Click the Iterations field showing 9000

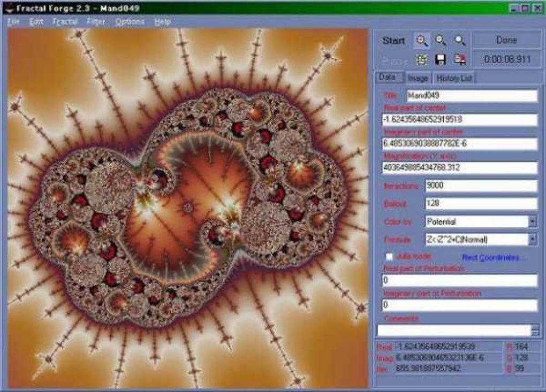tap(481, 186)
